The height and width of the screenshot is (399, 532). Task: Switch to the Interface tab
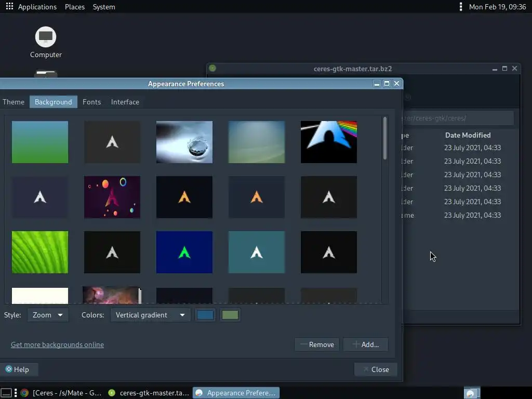tap(125, 102)
